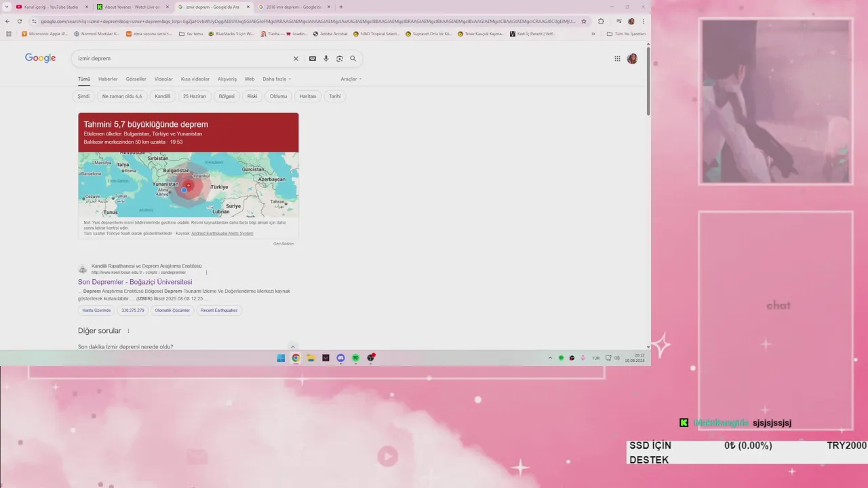
Task: Switch to the Haberler tab
Action: click(108, 79)
